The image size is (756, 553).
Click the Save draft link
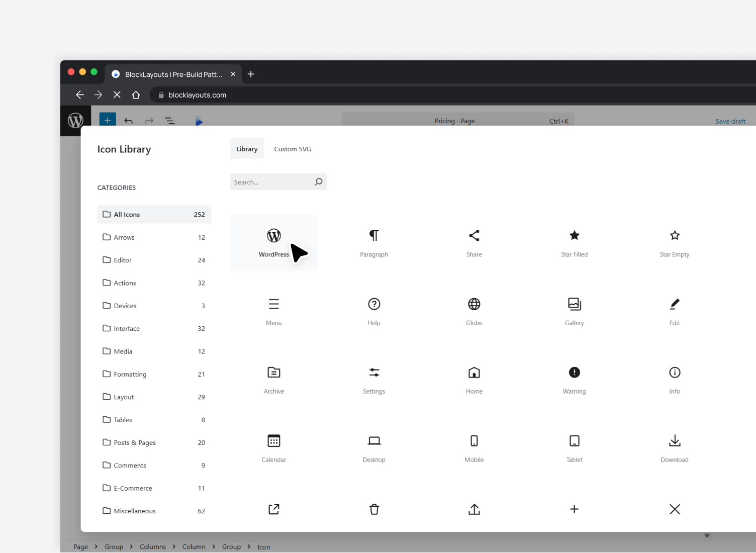click(730, 121)
